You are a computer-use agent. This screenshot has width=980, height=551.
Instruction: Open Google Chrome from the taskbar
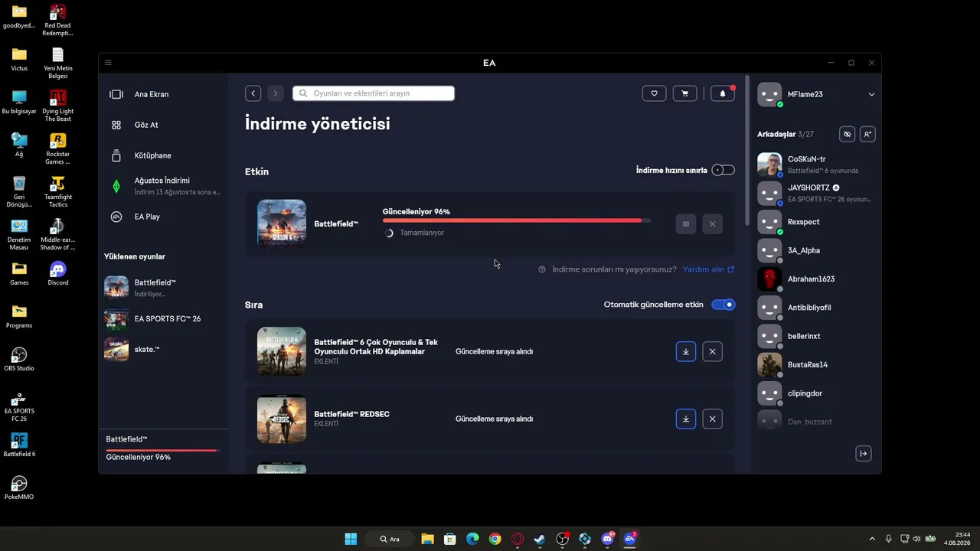[495, 539]
